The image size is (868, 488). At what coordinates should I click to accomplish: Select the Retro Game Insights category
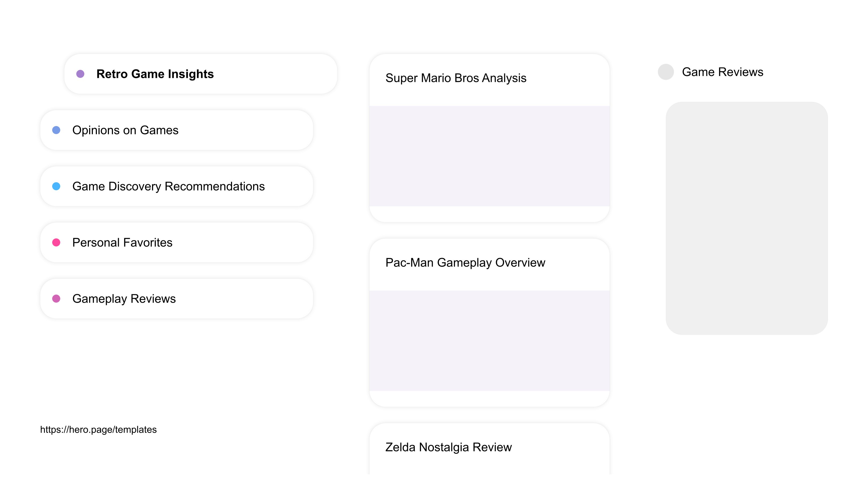[x=201, y=74]
